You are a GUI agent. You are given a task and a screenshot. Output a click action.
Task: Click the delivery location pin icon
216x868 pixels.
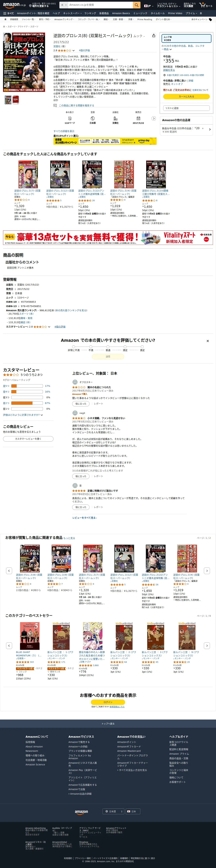coord(30,6)
